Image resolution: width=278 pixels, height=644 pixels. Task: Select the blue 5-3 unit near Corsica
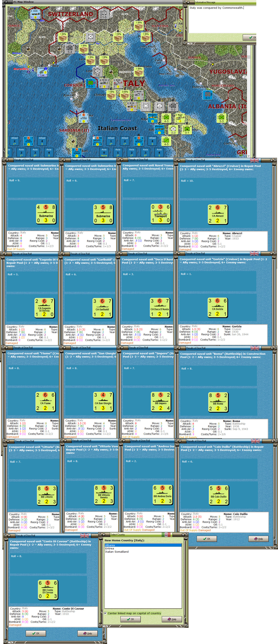[x=90, y=83]
